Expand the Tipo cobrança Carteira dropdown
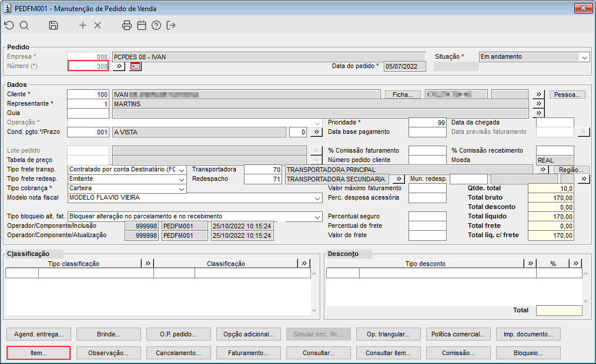 tap(182, 188)
